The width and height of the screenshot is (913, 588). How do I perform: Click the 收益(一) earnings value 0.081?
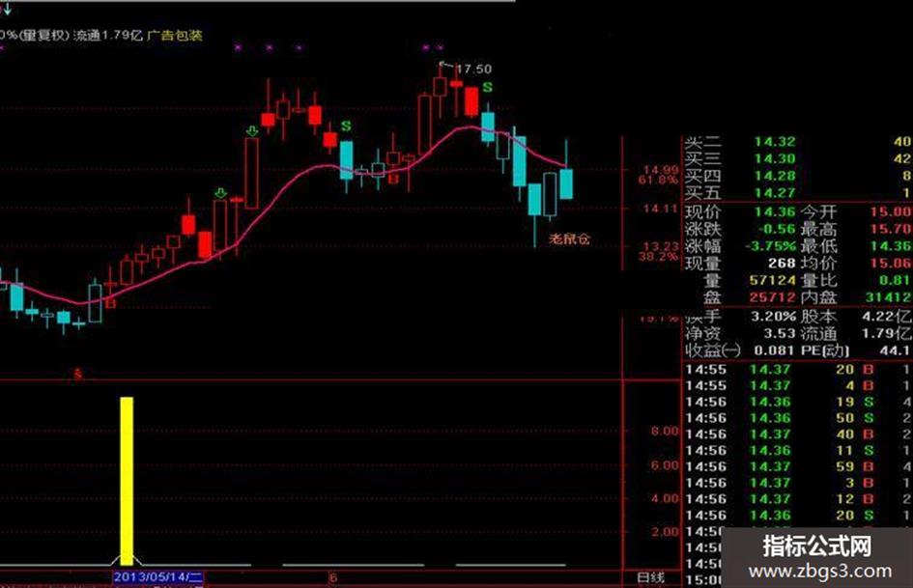click(775, 350)
